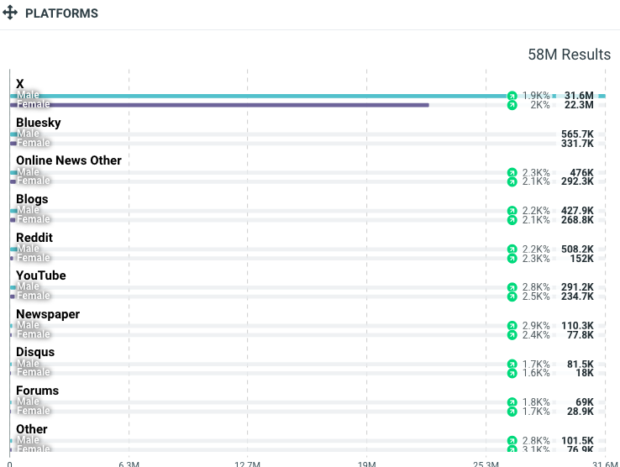This screenshot has height=467, width=620.
Task: Click the 234.7K YouTube Female value
Action: click(x=577, y=297)
